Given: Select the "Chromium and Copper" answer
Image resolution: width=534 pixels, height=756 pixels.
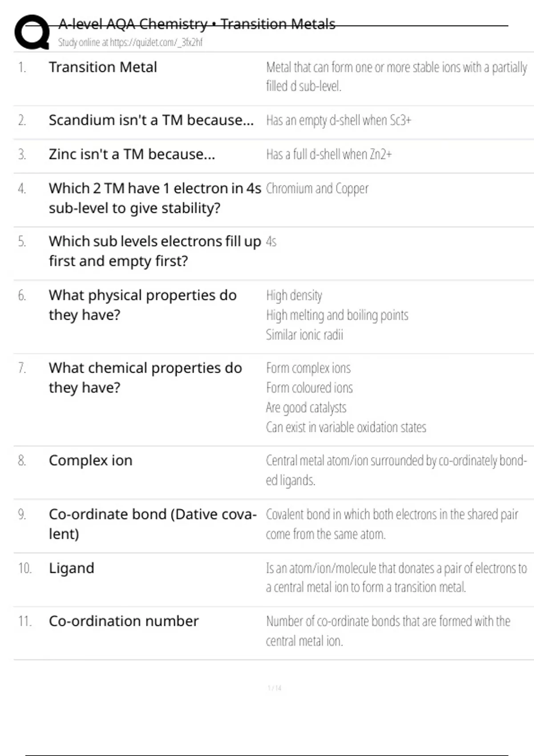Looking at the screenshot, I should 317,189.
